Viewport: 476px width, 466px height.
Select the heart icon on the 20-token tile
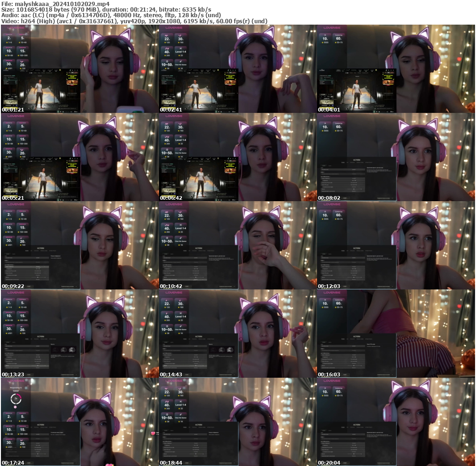pos(22,62)
